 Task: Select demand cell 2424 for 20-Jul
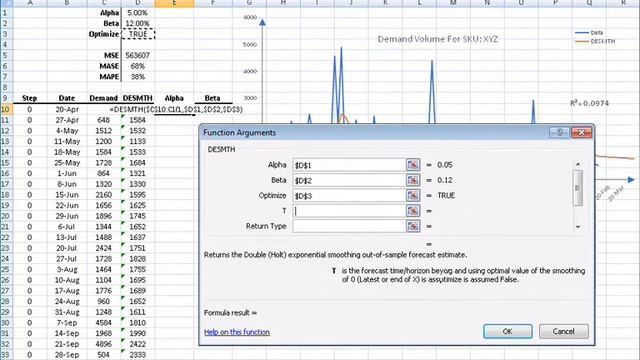coord(104,248)
